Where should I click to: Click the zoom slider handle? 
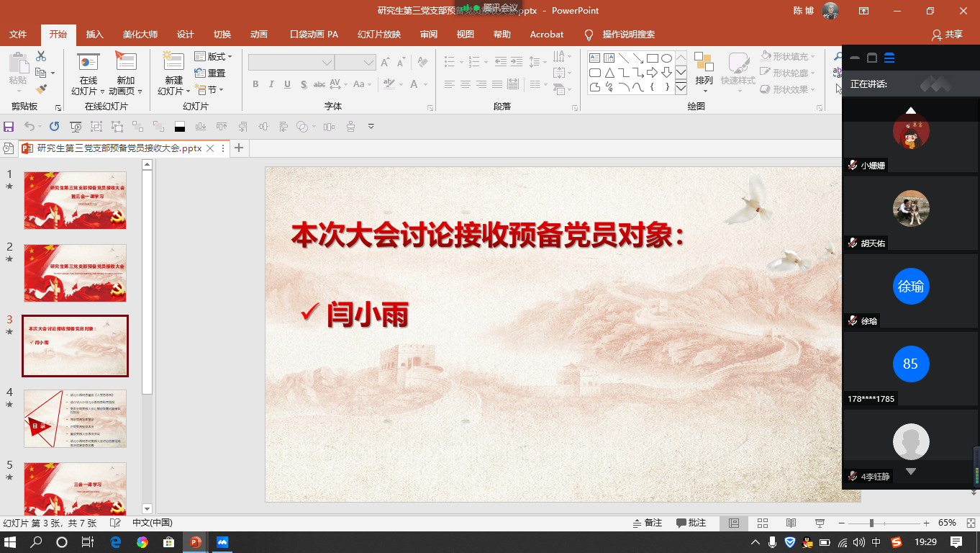pos(871,523)
